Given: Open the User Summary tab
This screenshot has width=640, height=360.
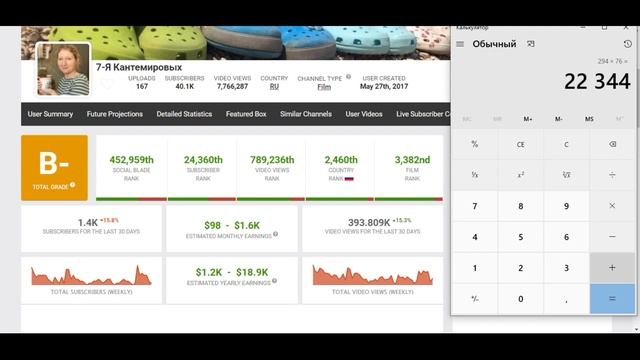Looking at the screenshot, I should tap(50, 114).
